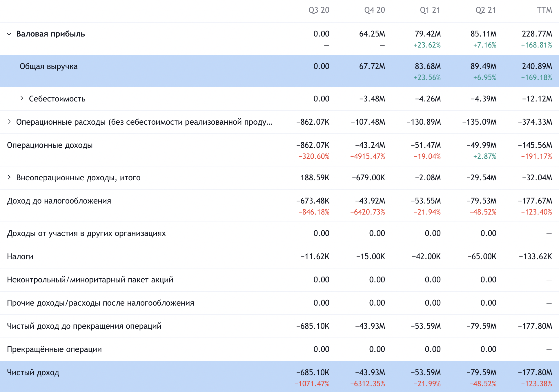The width and height of the screenshot is (559, 392).
Task: Expand the Себестоимость row
Action: 22,99
